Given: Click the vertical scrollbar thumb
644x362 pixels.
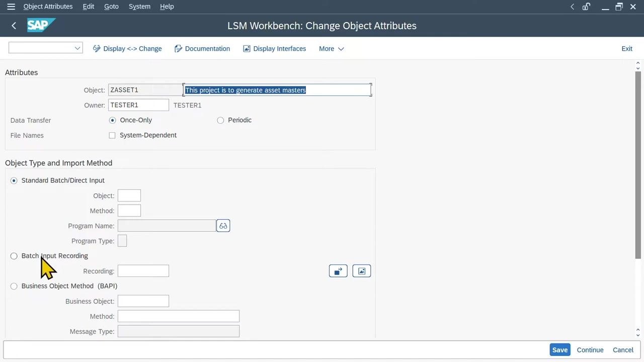Looking at the screenshot, I should point(638,166).
